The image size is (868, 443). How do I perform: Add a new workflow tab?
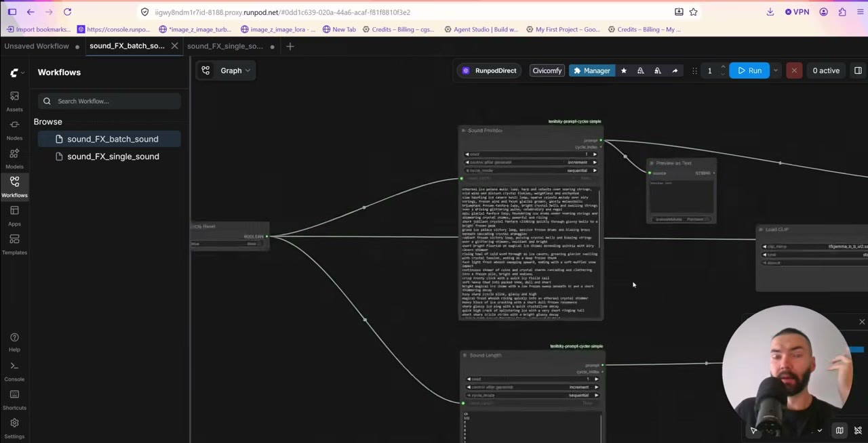[290, 46]
